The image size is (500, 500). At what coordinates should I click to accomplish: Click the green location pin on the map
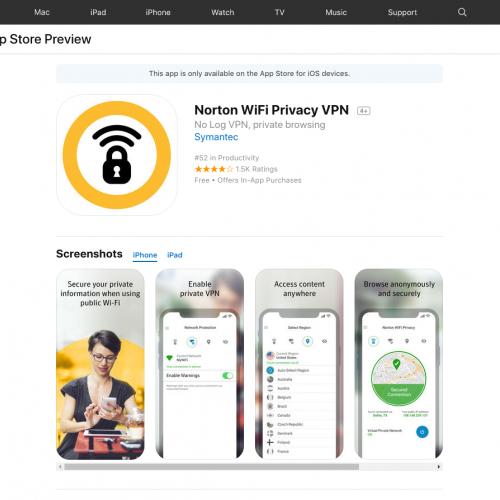click(396, 364)
